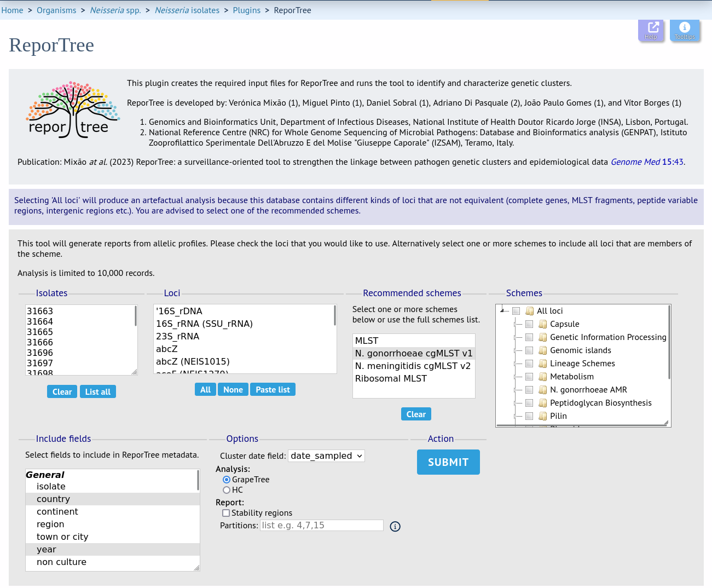Check the Genomic islands checkbox

[x=529, y=350]
